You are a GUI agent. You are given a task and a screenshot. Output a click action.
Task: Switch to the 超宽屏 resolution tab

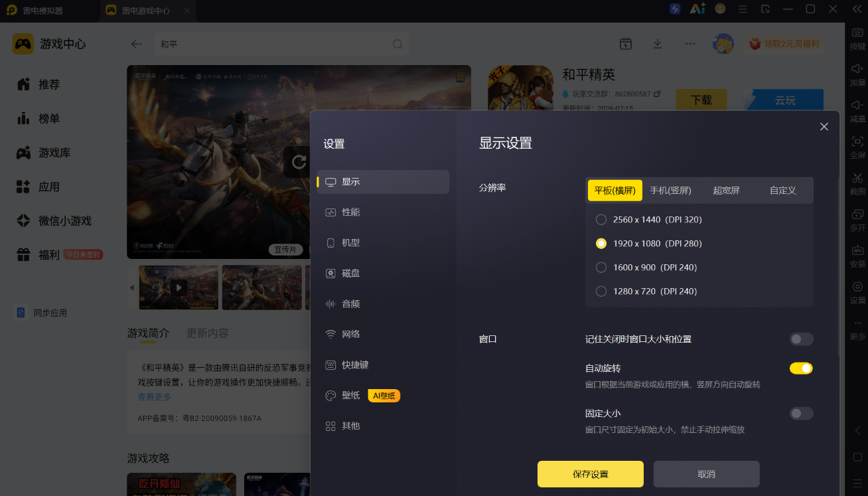tap(726, 191)
